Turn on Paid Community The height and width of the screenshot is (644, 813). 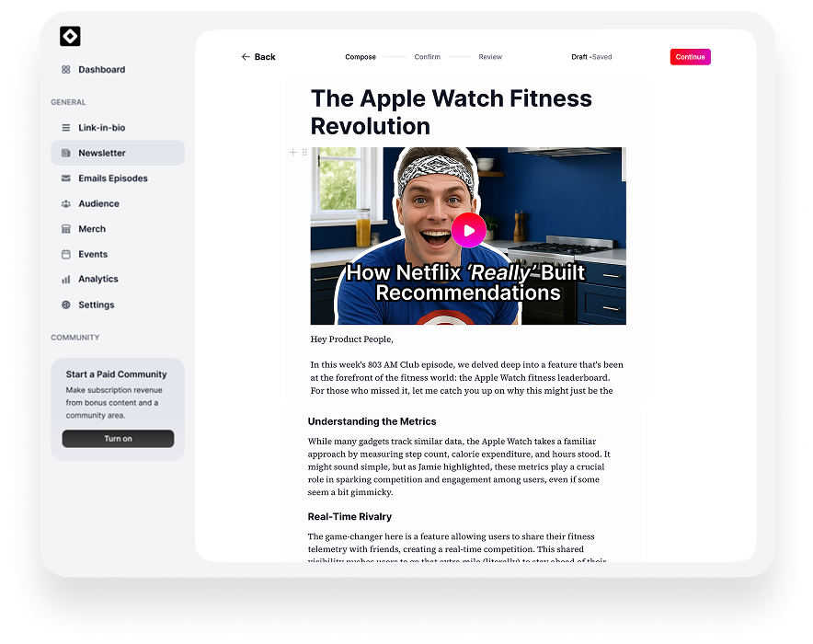118,439
